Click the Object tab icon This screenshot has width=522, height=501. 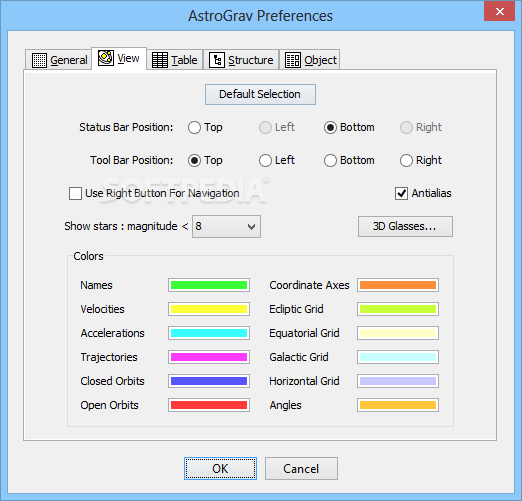293,60
